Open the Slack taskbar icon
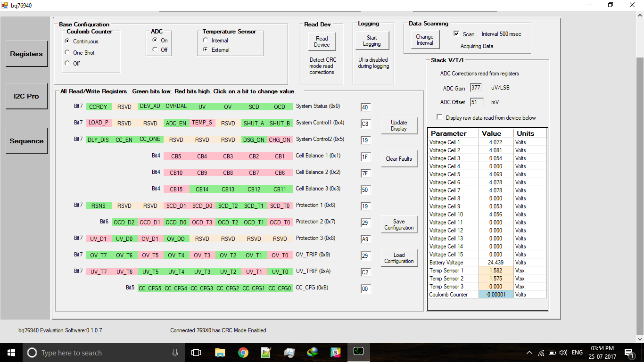 [x=335, y=353]
